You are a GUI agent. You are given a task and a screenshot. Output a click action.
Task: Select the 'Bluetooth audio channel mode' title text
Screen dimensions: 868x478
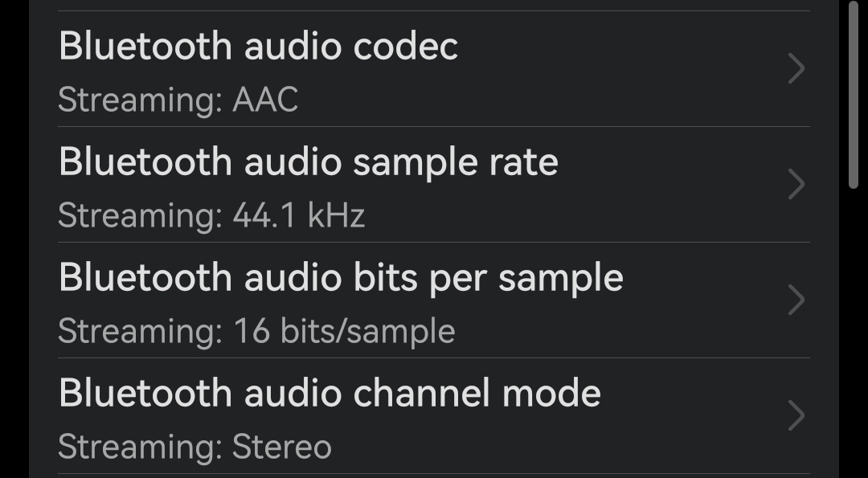coord(330,394)
